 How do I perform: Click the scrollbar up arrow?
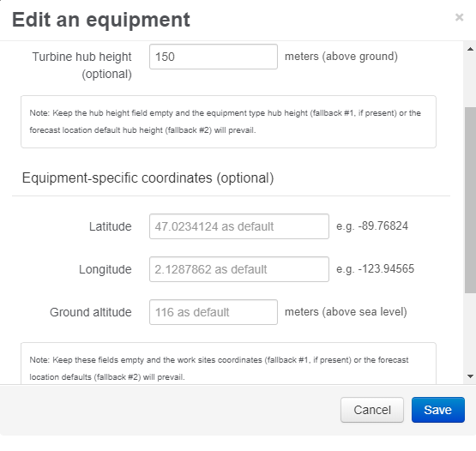click(x=470, y=49)
